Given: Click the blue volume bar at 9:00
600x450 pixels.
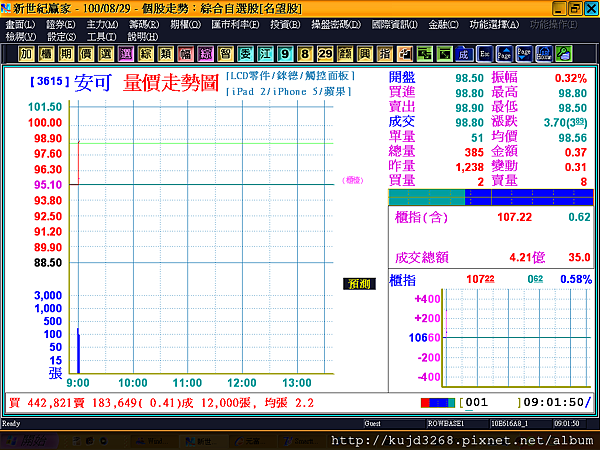Looking at the screenshot, I should 78,351.
